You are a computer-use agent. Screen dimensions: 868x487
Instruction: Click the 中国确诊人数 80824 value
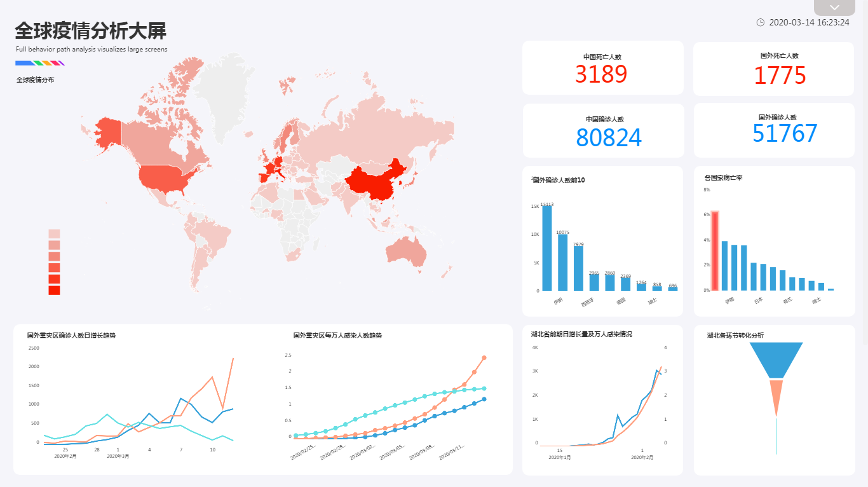[x=608, y=137]
